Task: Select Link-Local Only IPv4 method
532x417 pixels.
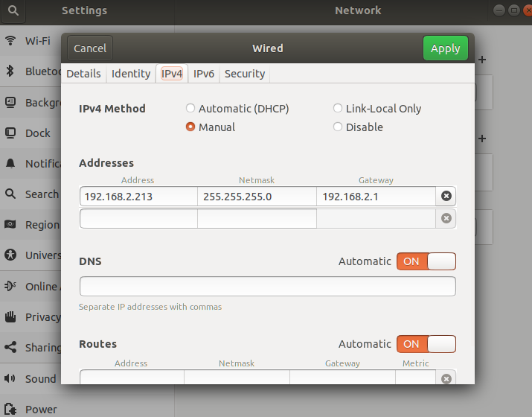Action: [377, 109]
